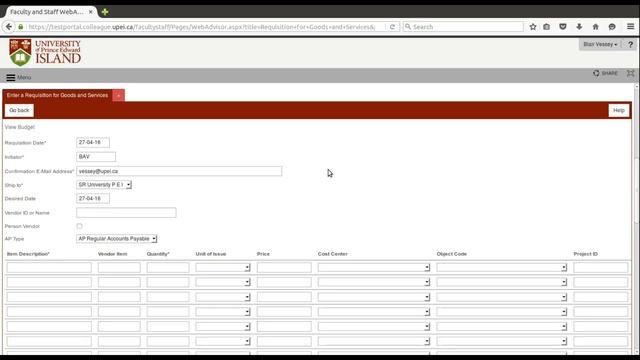The width and height of the screenshot is (640, 360).
Task: Click the SHARE icon in header bar
Action: [605, 73]
